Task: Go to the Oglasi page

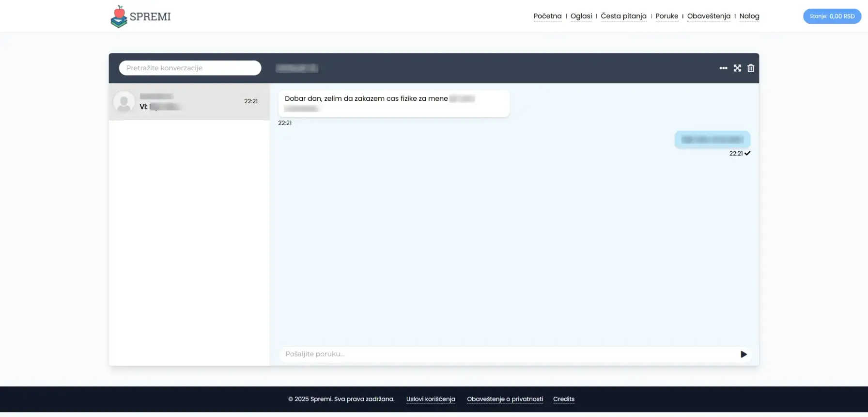Action: click(581, 16)
